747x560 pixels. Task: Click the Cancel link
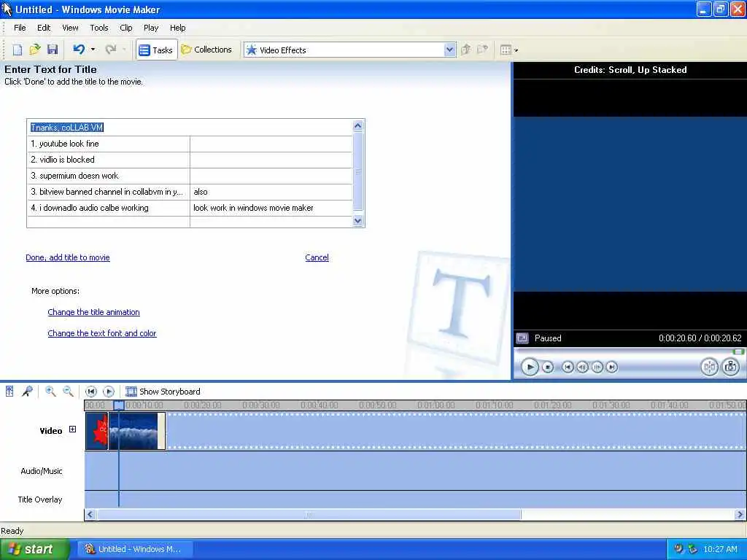317,257
